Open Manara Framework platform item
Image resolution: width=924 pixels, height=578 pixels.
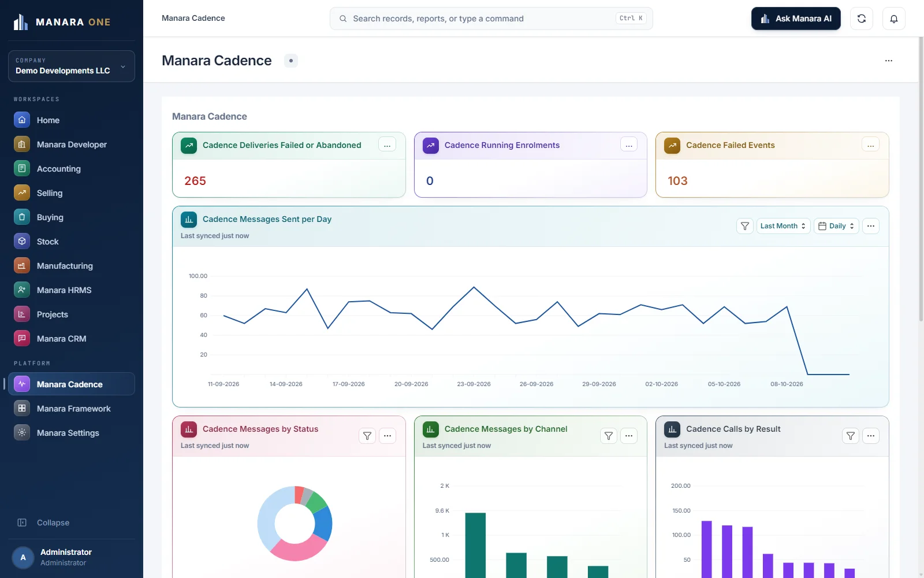(72, 409)
